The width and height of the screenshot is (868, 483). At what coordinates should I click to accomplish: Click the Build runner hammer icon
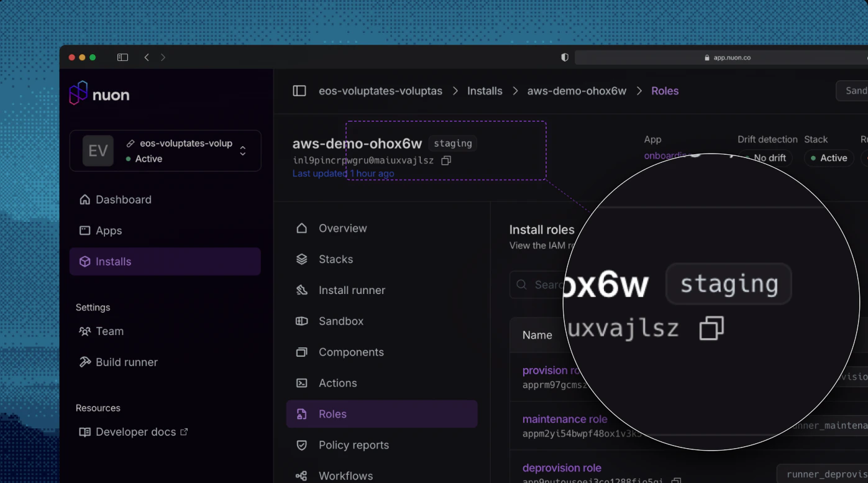[x=85, y=362]
